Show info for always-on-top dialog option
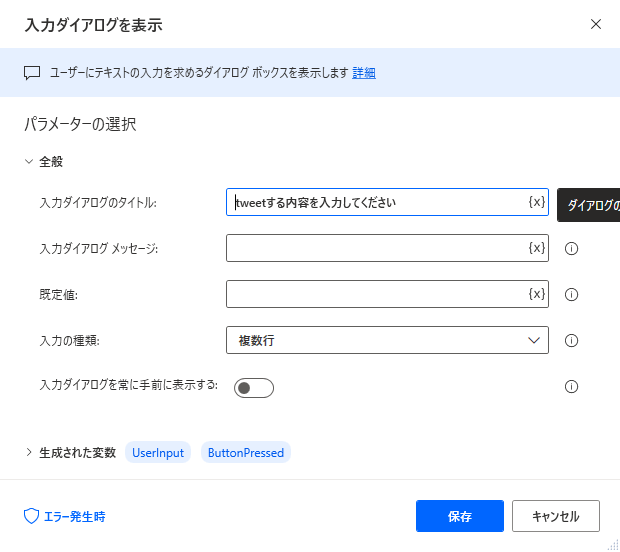Image resolution: width=620 pixels, height=552 pixels. (571, 386)
